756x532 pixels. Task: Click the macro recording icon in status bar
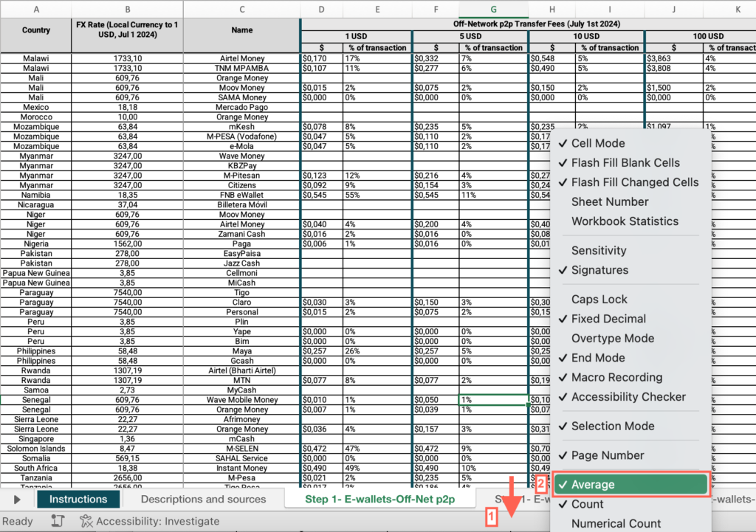58,521
